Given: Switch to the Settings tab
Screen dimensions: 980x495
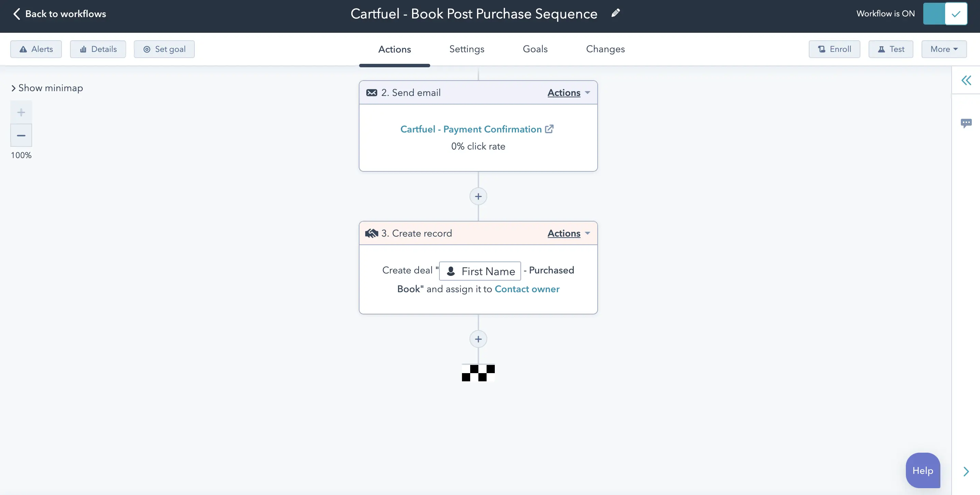Looking at the screenshot, I should point(466,48).
